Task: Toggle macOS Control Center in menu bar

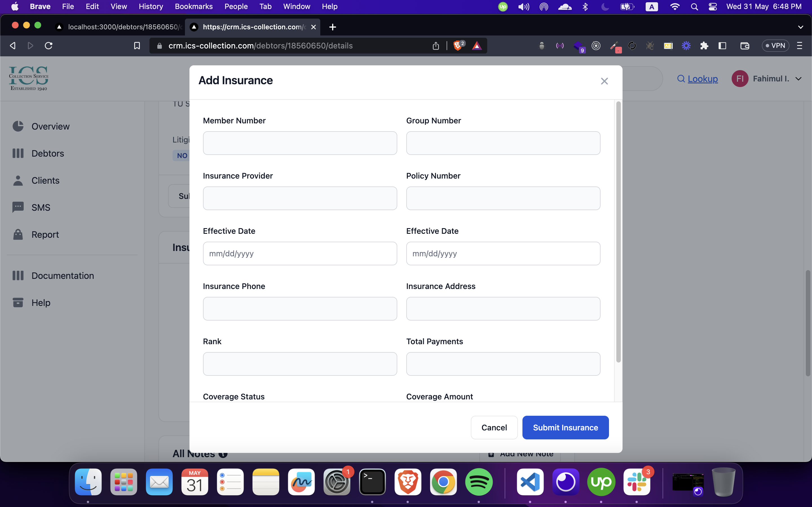Action: click(x=712, y=7)
